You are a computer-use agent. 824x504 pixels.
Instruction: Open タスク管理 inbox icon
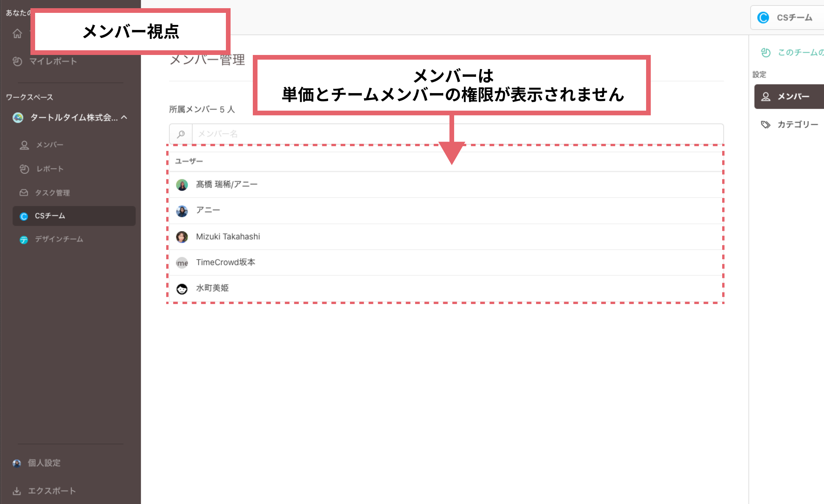pyautogui.click(x=24, y=193)
